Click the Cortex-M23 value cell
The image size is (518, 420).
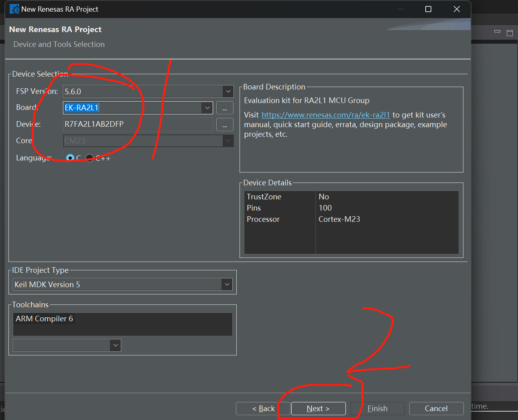pos(339,219)
